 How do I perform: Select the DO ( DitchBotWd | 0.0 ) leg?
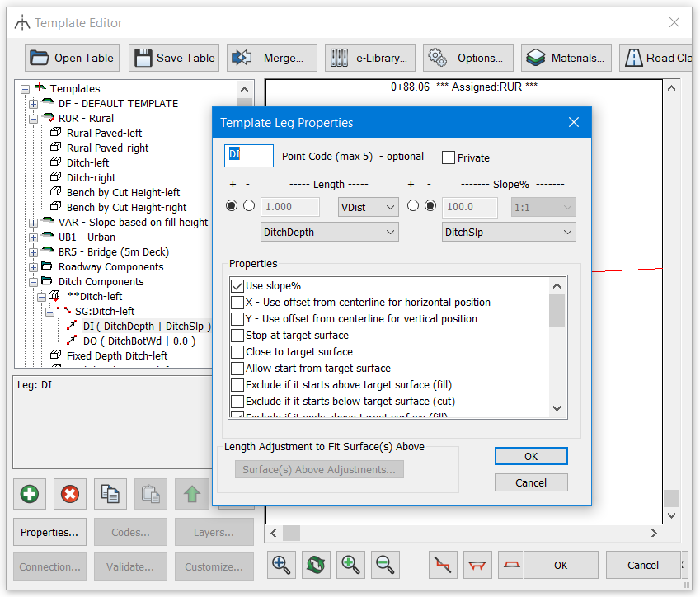(x=139, y=341)
